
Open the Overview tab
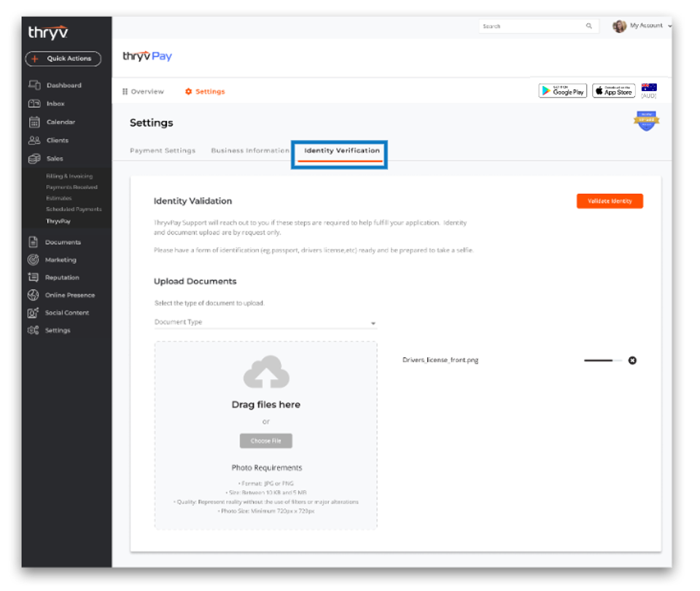[144, 91]
